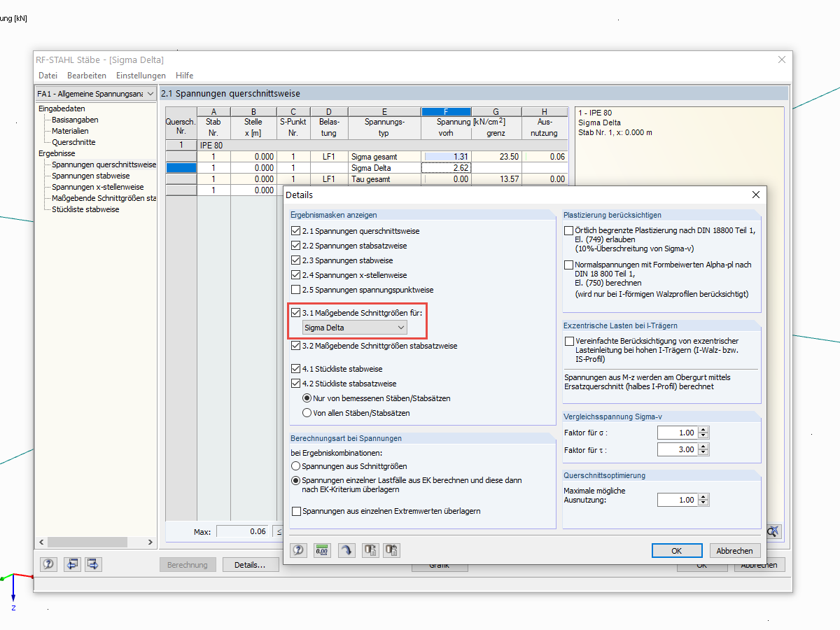The width and height of the screenshot is (840, 630).
Task: Go to previous input mask icon
Action: pos(72,564)
